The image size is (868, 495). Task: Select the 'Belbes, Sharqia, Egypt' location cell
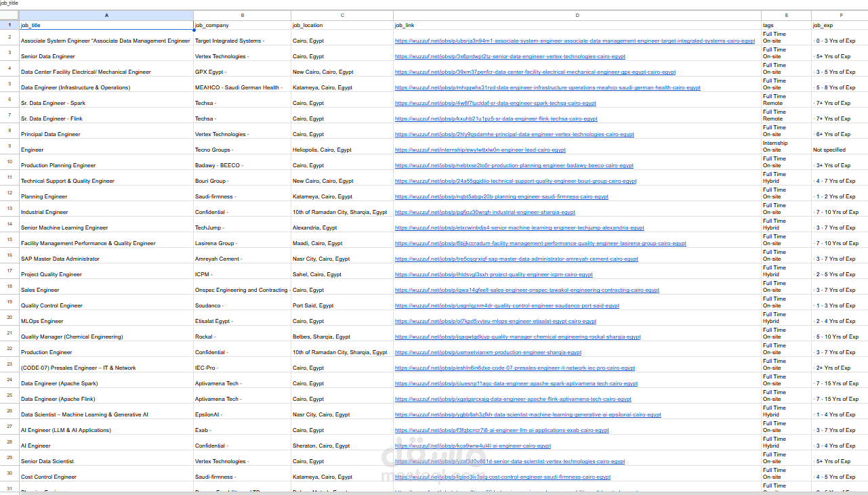pos(342,334)
